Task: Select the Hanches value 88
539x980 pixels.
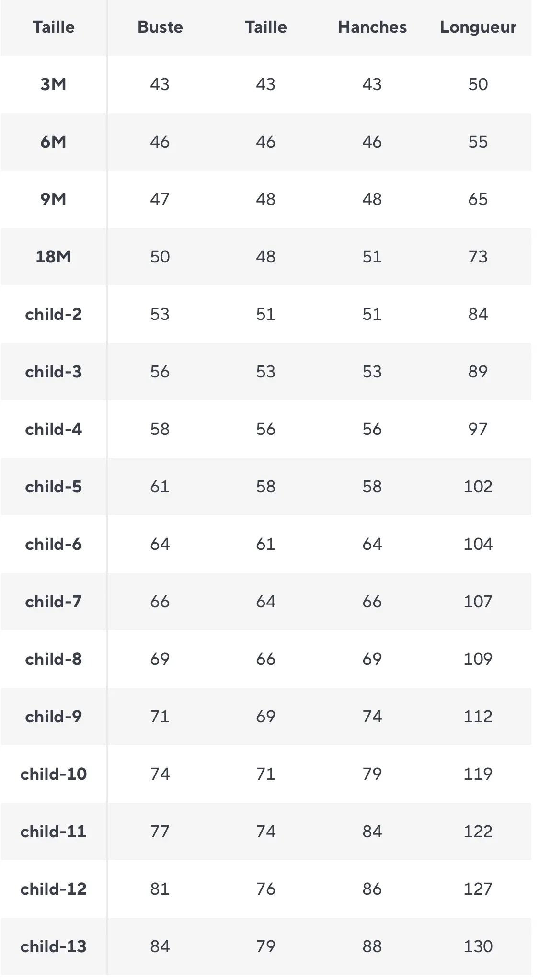Action: (372, 946)
